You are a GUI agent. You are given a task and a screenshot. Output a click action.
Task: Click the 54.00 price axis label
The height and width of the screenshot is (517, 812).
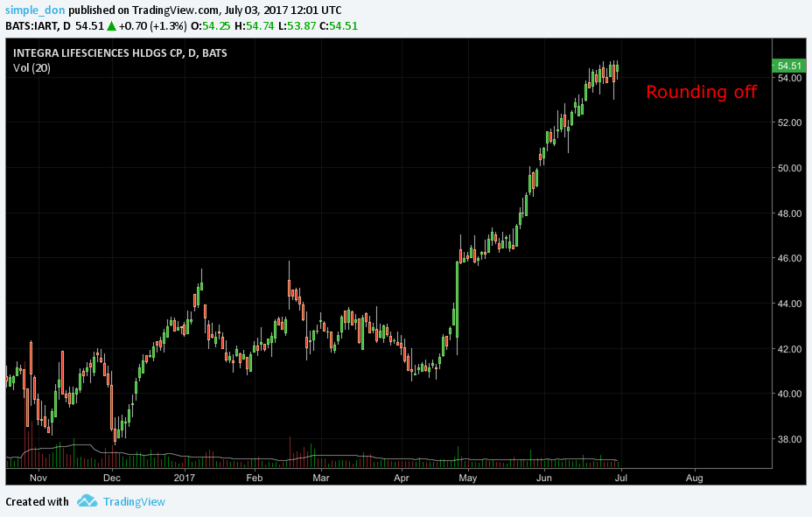click(789, 78)
